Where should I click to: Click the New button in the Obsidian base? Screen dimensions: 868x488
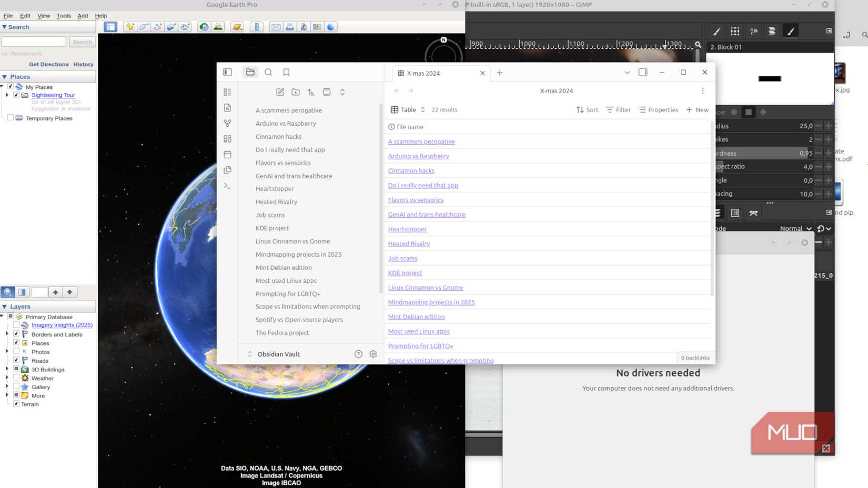(x=697, y=109)
